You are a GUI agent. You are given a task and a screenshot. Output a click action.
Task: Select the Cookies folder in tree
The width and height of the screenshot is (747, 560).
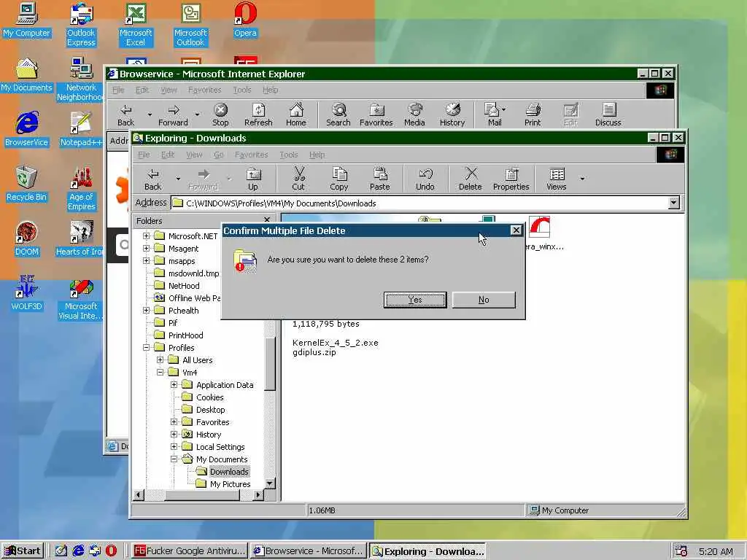coord(209,397)
